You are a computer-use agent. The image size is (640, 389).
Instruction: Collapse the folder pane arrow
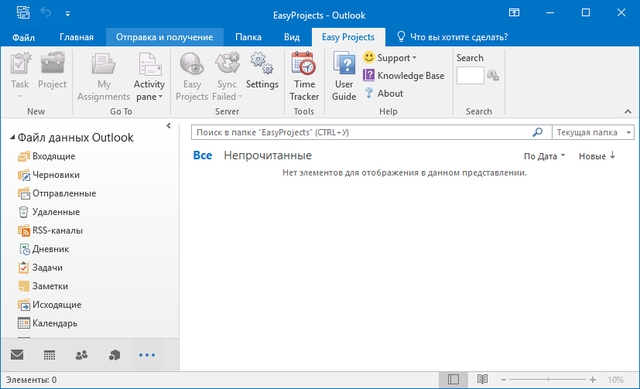coord(169,126)
